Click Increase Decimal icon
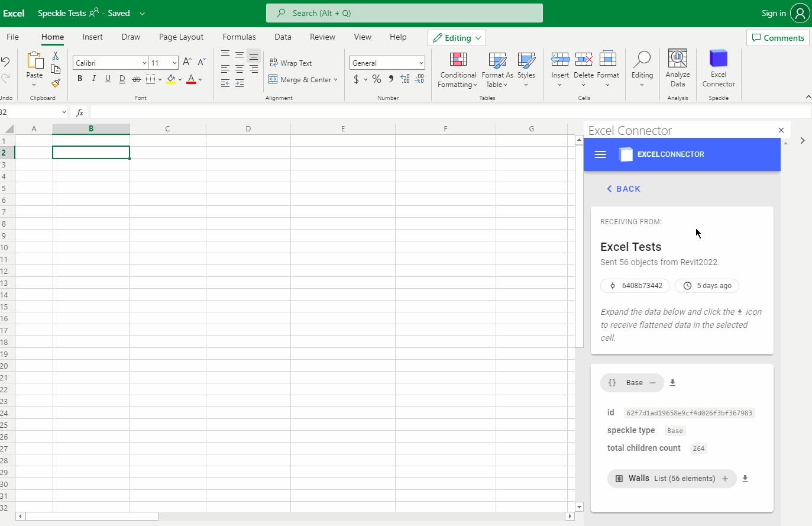Viewport: 812px width, 526px height. [x=405, y=79]
